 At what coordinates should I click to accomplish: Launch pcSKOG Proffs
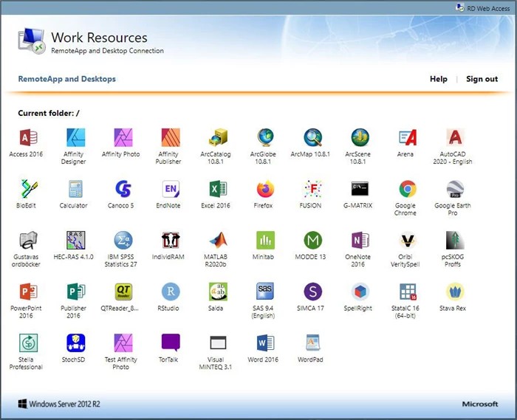pos(455,240)
